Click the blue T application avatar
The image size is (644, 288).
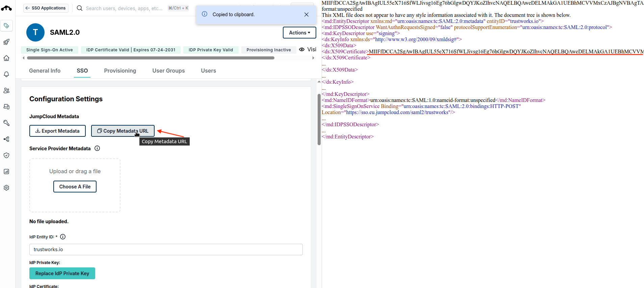pos(35,32)
